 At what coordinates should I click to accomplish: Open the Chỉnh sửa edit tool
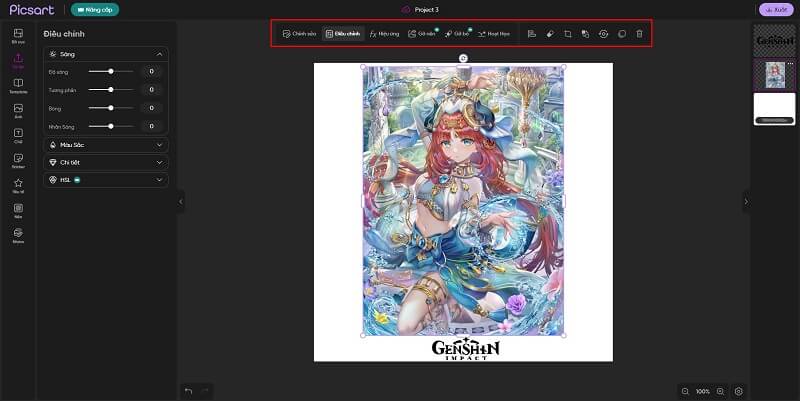(x=299, y=34)
